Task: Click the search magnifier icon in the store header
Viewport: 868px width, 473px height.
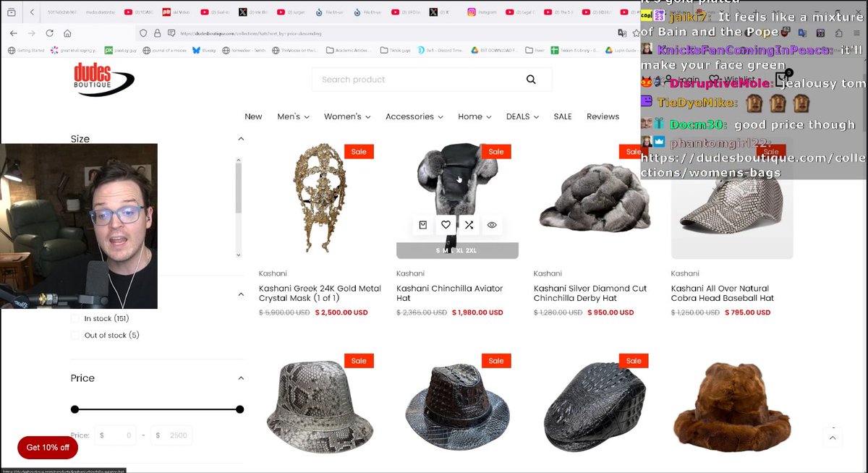Action: click(531, 80)
